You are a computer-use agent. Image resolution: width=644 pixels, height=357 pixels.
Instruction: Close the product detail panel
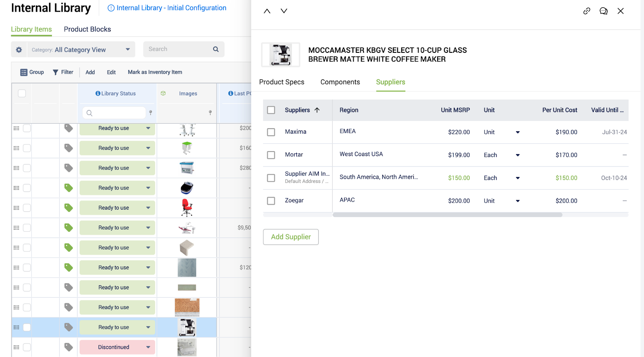click(x=621, y=11)
